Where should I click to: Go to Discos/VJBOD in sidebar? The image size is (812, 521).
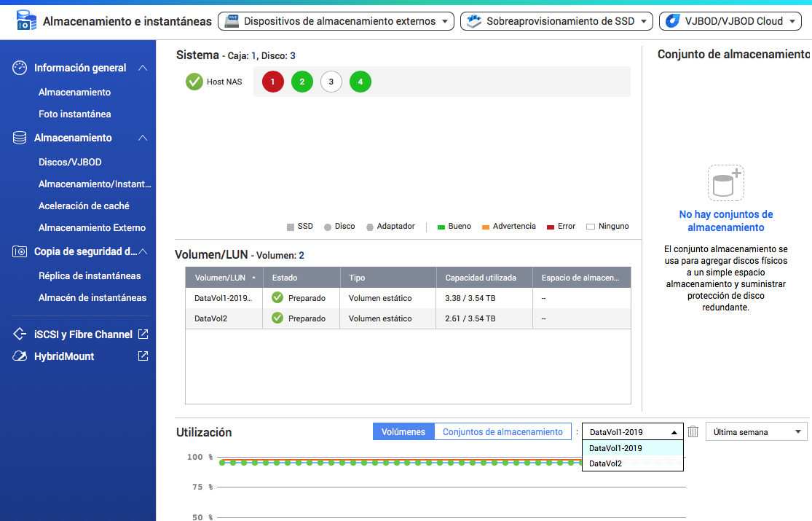(x=70, y=162)
